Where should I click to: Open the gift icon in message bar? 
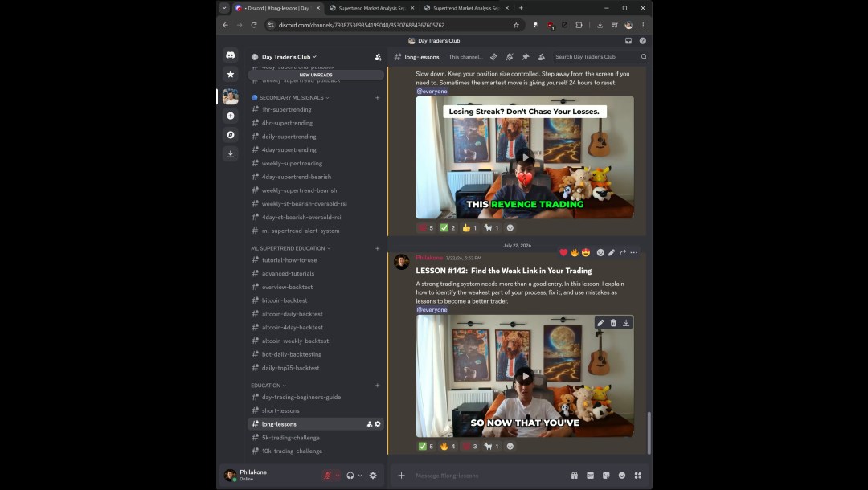(575, 475)
